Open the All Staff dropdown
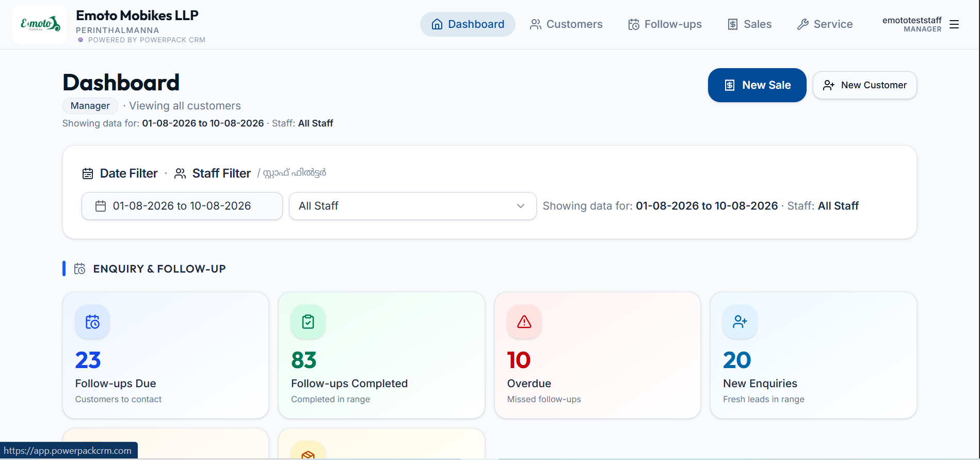This screenshot has height=460, width=980. (412, 206)
